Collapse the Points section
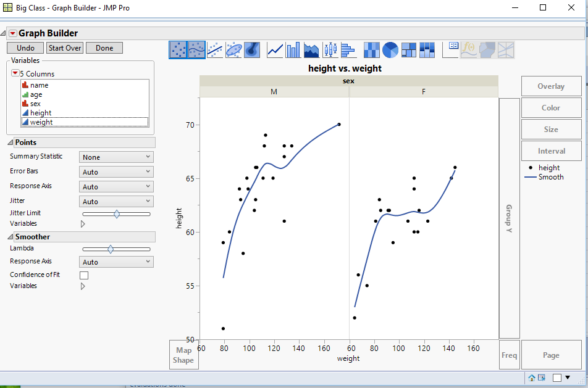The width and height of the screenshot is (588, 388). 10,142
